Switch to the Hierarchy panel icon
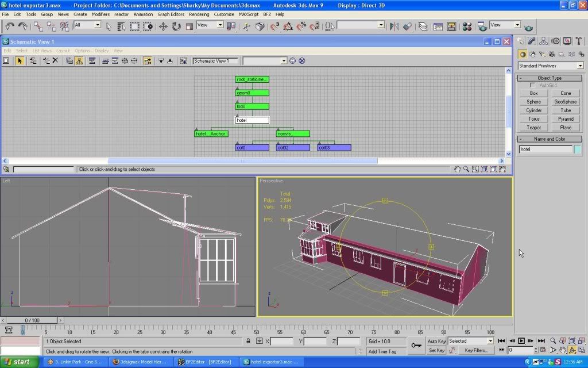The image size is (588, 368). click(x=544, y=41)
